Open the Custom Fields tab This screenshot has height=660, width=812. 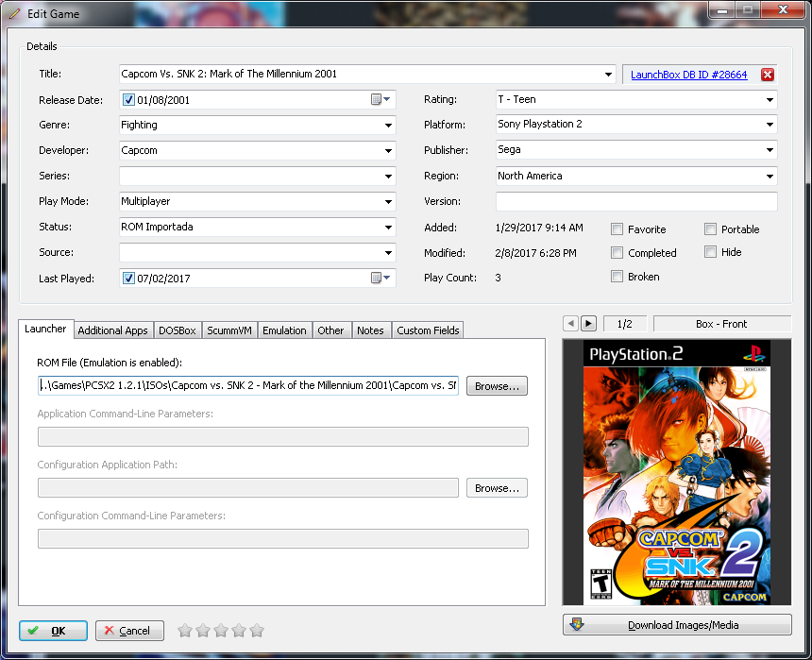coord(428,330)
